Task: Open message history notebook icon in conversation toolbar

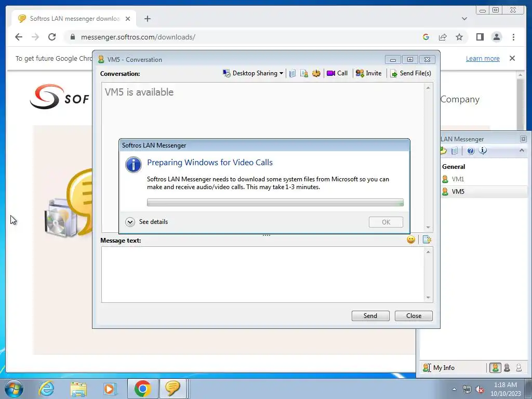Action: [x=292, y=73]
